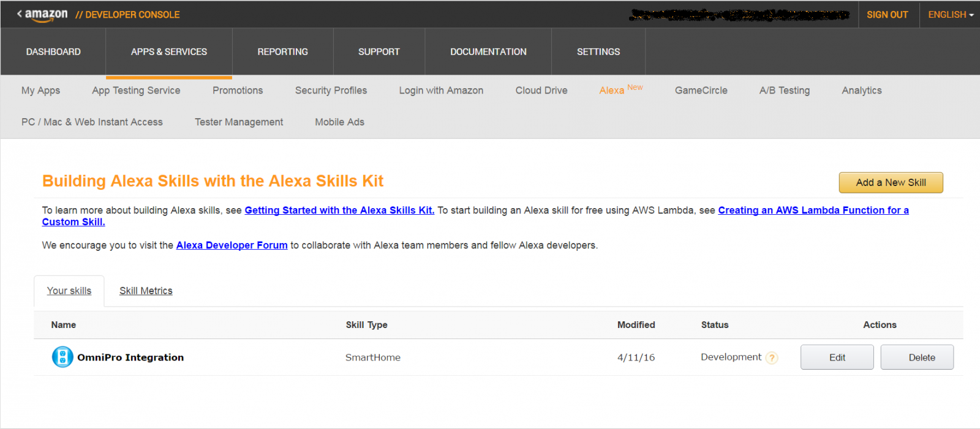Open the Alexa submenu item

click(612, 91)
